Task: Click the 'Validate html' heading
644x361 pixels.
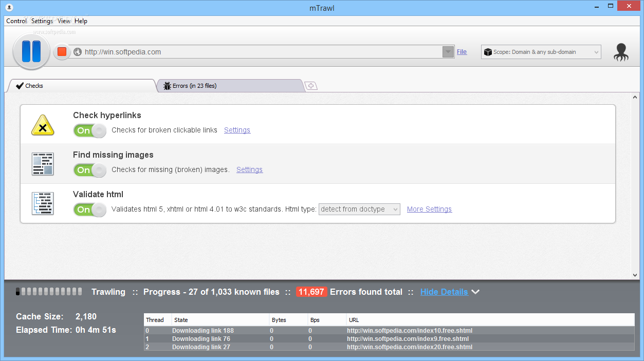Action: click(98, 194)
